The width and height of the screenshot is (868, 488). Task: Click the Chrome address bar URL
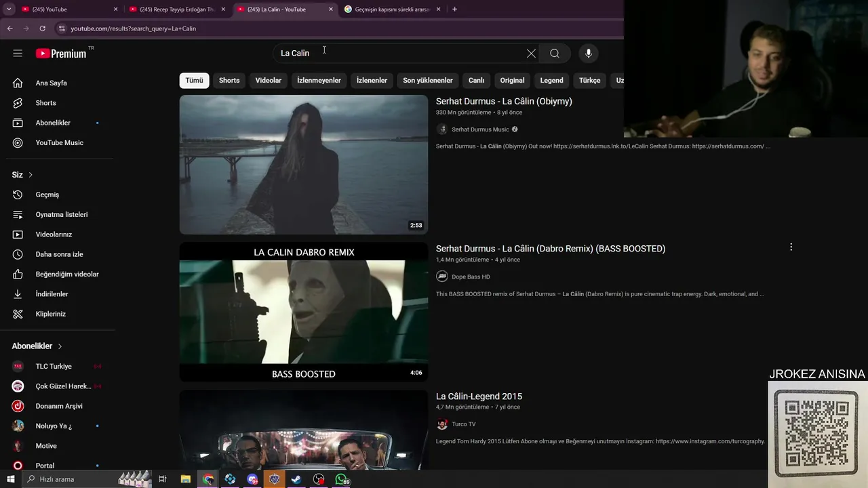pyautogui.click(x=134, y=28)
